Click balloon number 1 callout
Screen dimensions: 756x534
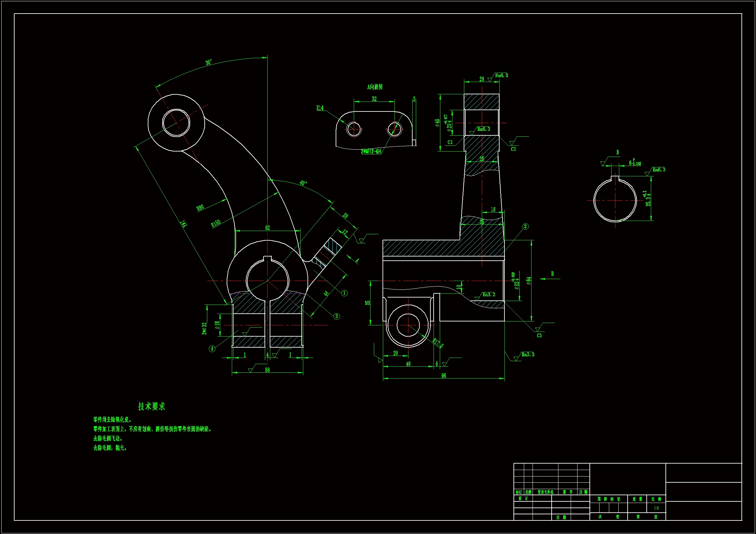[344, 293]
